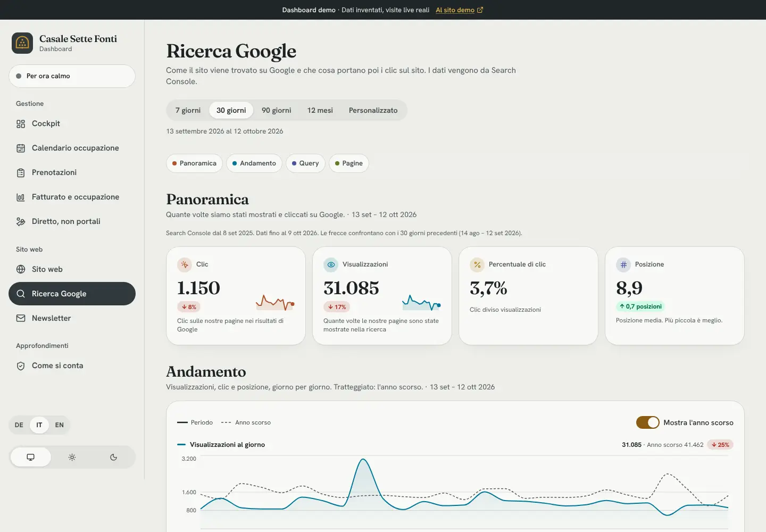The image size is (766, 532).
Task: Click the Diretto, non portali icon
Action: click(21, 222)
